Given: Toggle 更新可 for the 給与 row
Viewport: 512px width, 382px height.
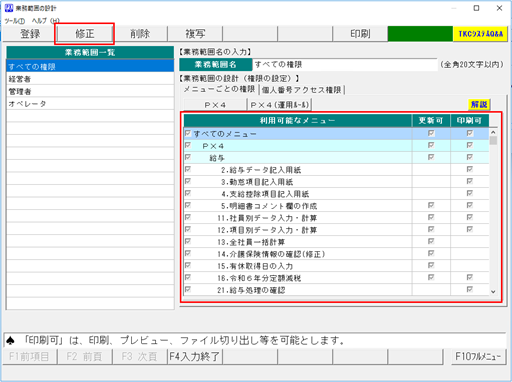Looking at the screenshot, I should (x=431, y=157).
